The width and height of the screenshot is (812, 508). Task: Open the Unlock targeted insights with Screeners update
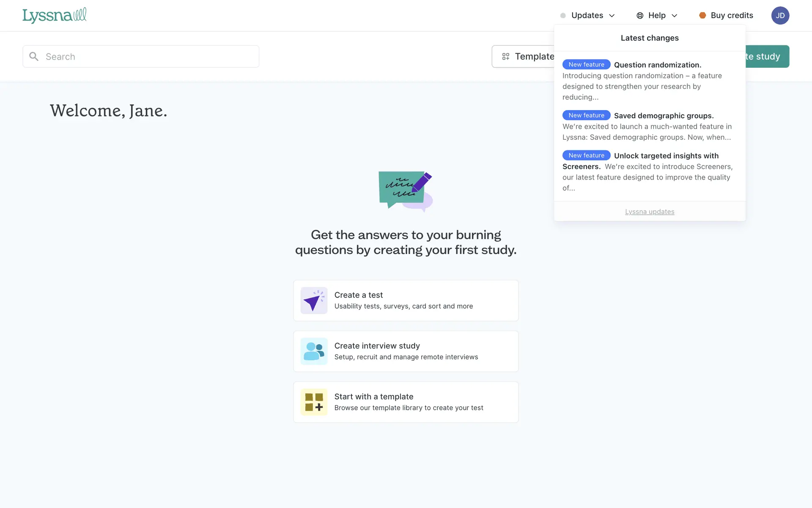[x=666, y=156]
